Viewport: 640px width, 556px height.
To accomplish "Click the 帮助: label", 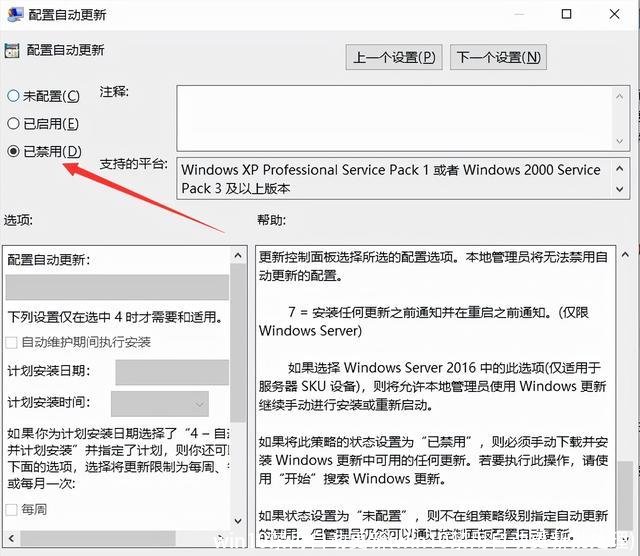I will tap(271, 220).
